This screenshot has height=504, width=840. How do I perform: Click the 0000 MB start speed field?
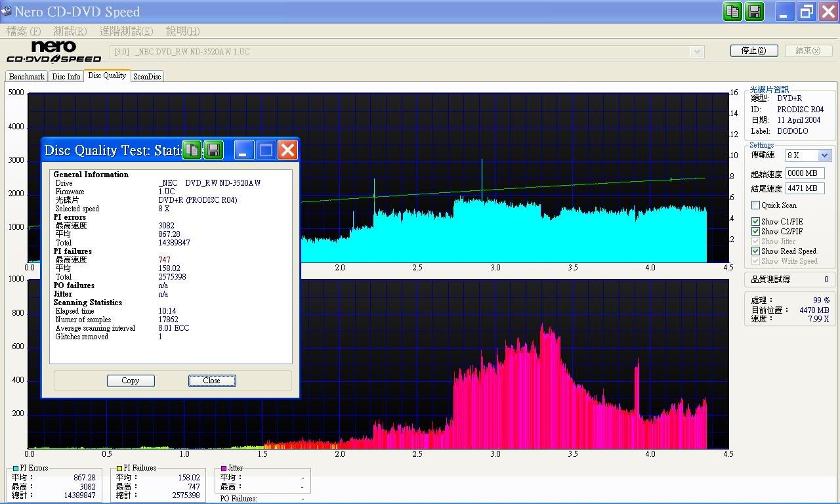[805, 174]
